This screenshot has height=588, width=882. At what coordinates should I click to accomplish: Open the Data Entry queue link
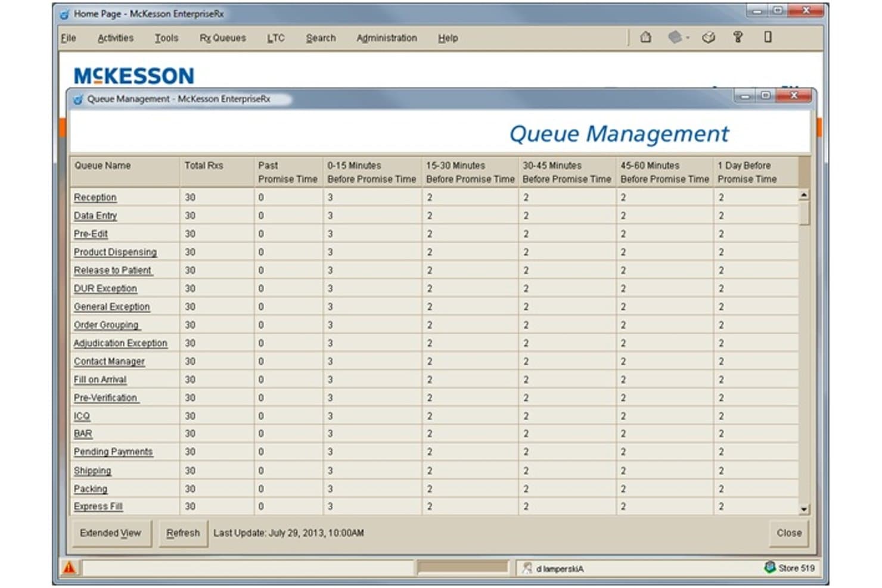[x=95, y=216]
